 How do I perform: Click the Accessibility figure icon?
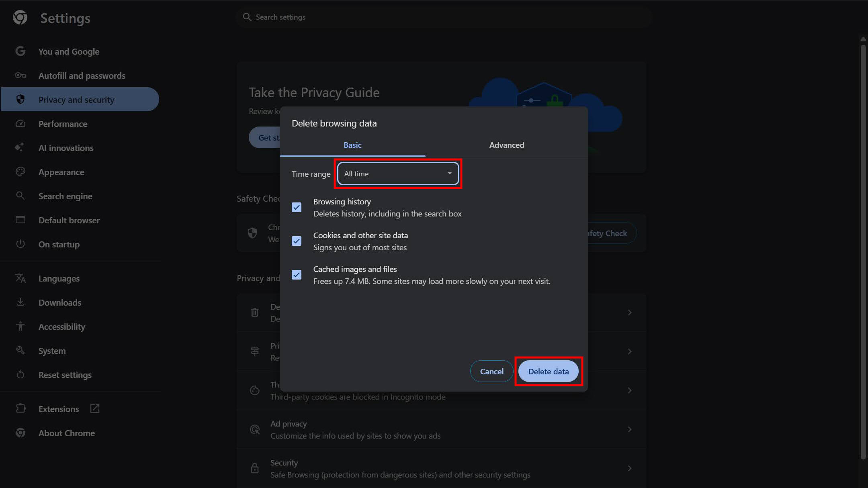coord(20,327)
